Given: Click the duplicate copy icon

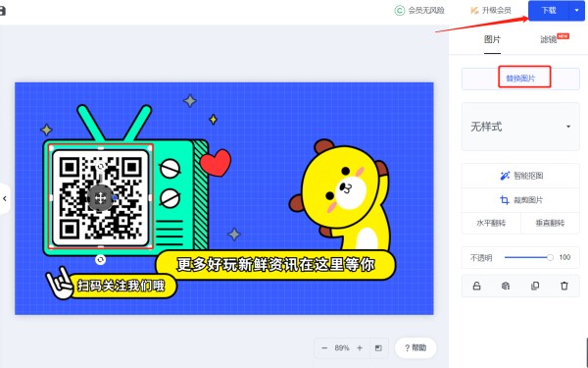Looking at the screenshot, I should tap(535, 286).
